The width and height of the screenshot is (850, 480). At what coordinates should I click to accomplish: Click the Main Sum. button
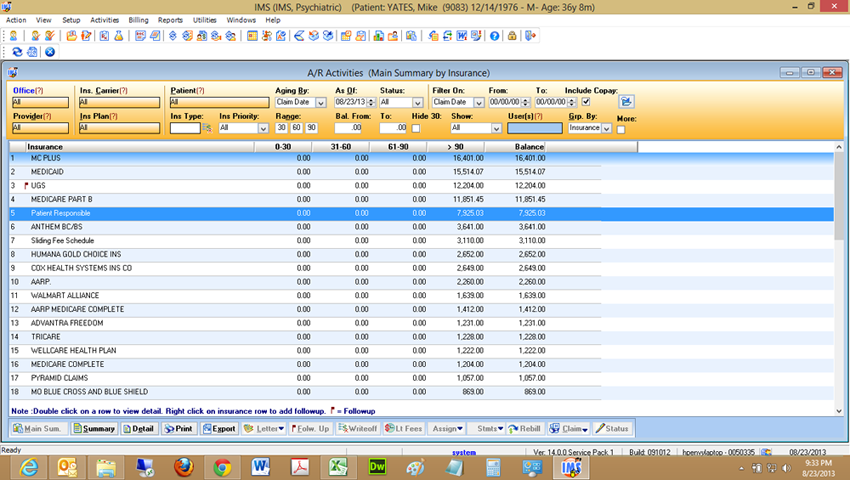point(38,428)
